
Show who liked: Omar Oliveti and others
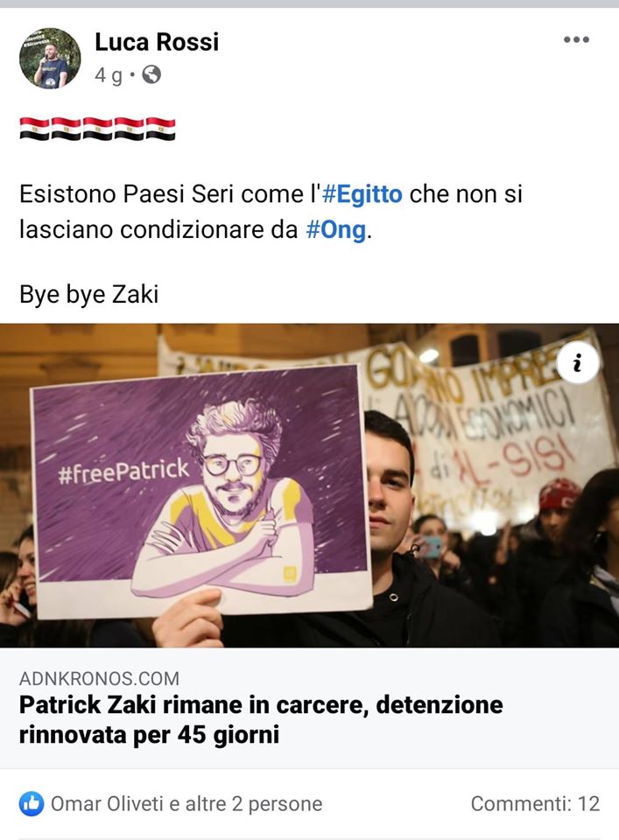click(x=186, y=803)
